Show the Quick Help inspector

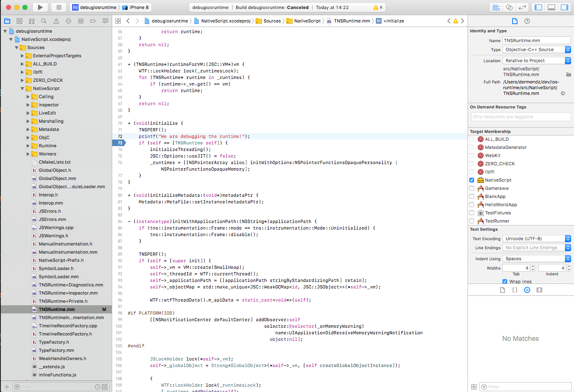click(x=527, y=21)
